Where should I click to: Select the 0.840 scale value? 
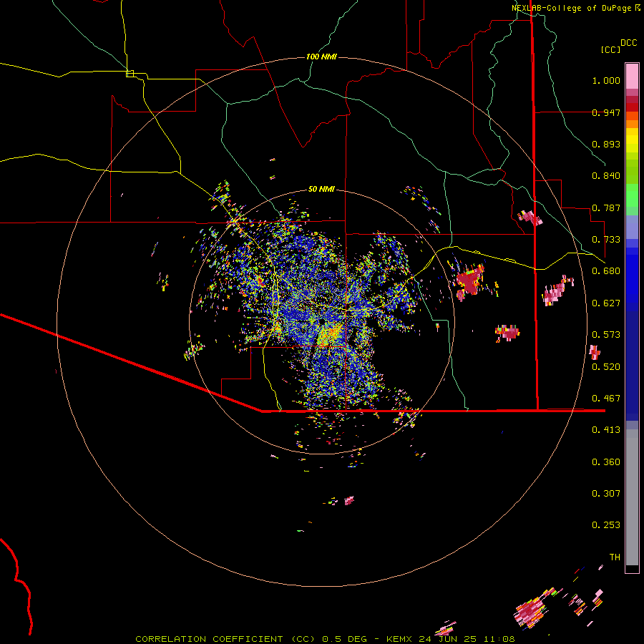(606, 176)
